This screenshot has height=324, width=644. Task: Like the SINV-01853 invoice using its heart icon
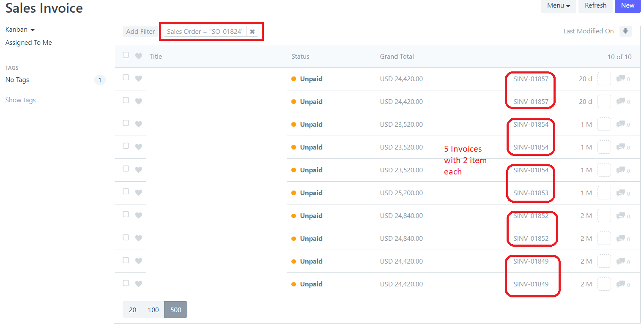point(138,192)
